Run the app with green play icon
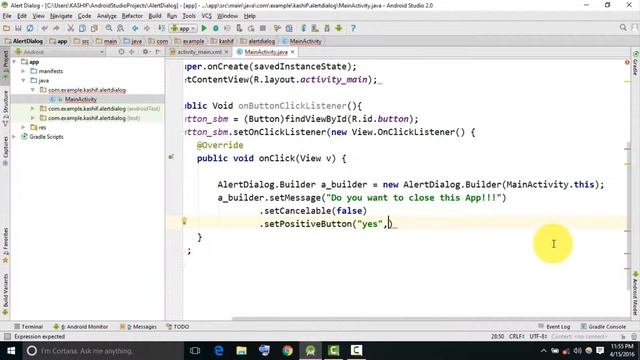Viewport: 640px width, 360px height. [x=204, y=28]
